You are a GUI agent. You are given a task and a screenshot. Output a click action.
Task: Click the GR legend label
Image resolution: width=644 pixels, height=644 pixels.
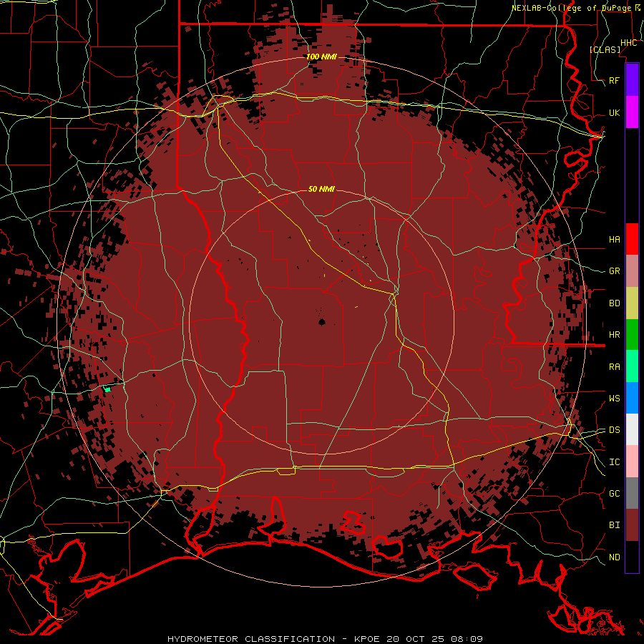pyautogui.click(x=615, y=271)
